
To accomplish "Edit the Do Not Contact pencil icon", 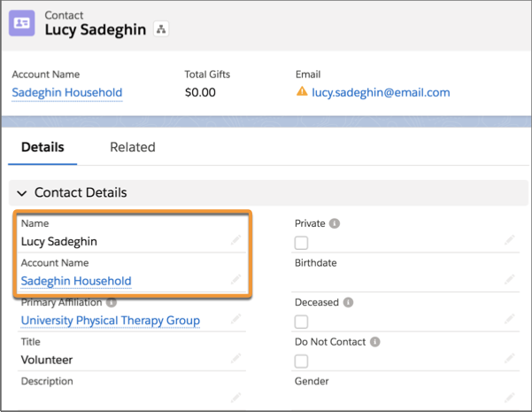I will tap(509, 358).
